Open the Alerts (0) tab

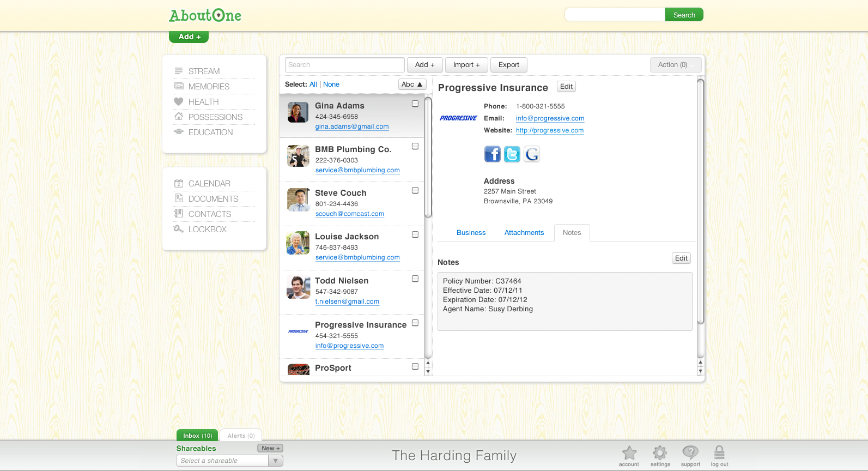point(241,436)
